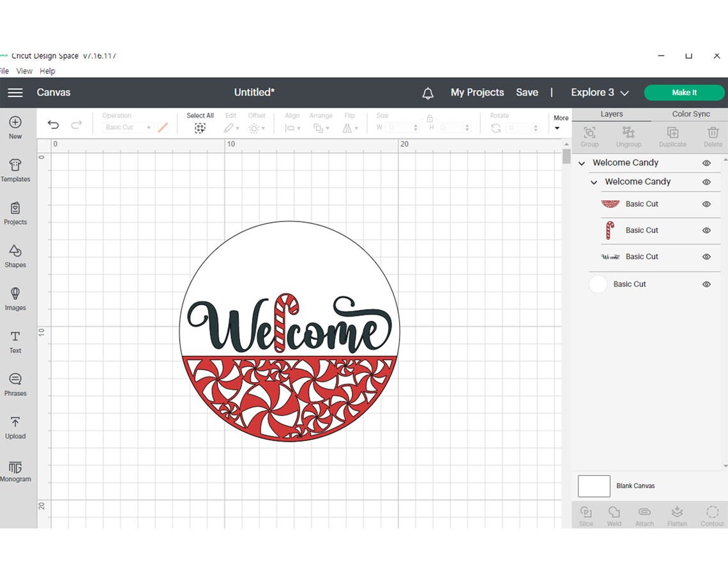Select the Text tool
The width and height of the screenshot is (728, 582).
point(15,341)
